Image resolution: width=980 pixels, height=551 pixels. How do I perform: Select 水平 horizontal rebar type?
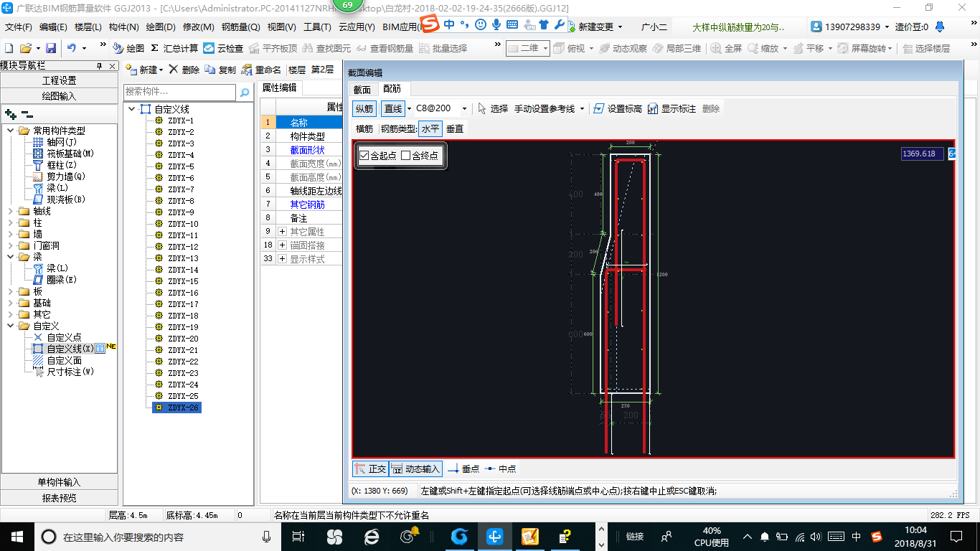point(430,128)
